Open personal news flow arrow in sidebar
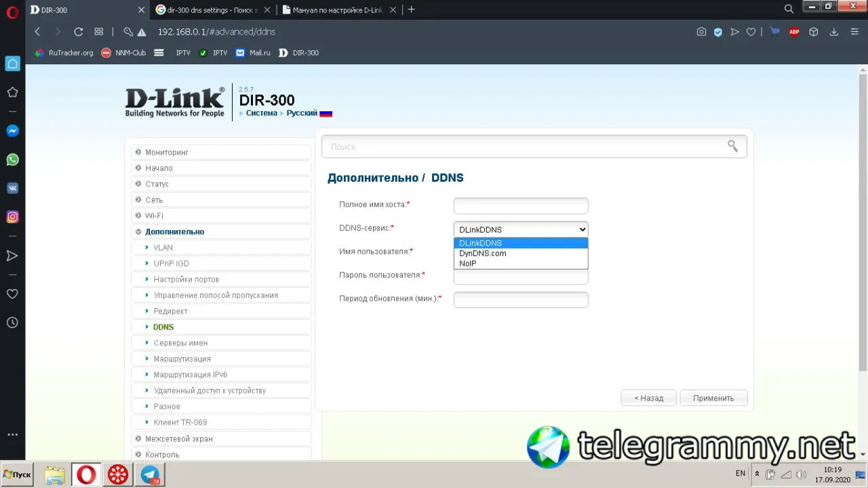 click(x=12, y=255)
